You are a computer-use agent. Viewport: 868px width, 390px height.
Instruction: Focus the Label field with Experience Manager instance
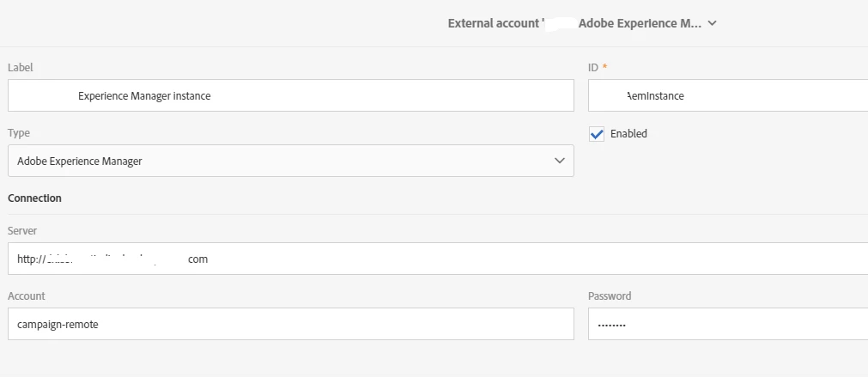(x=290, y=96)
